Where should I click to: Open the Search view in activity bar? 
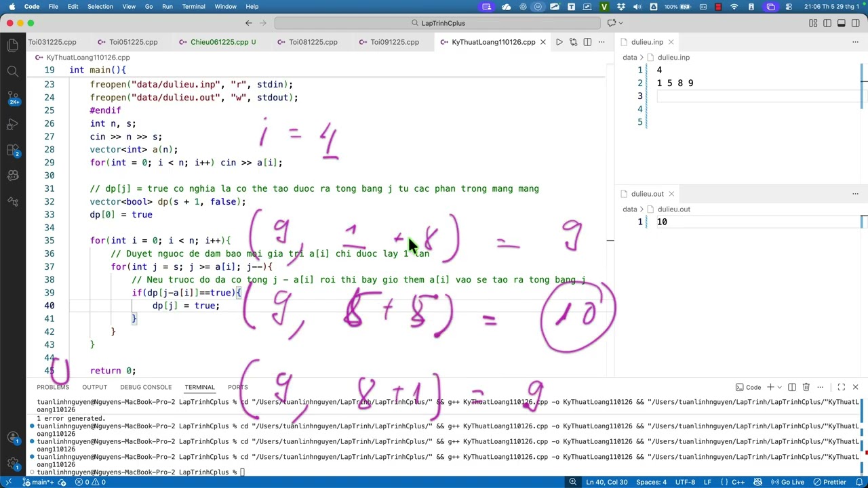tap(13, 71)
